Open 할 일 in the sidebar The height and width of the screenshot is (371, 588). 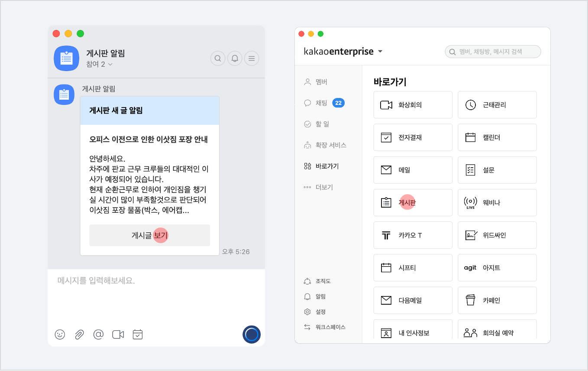(x=317, y=124)
